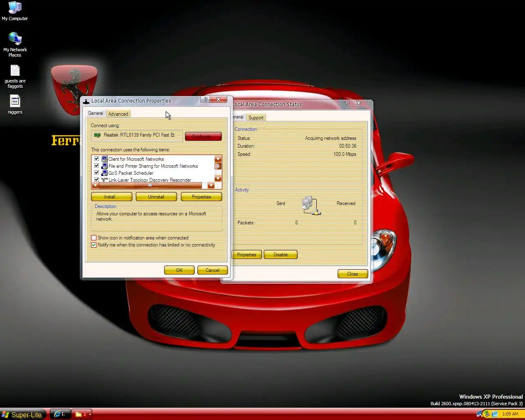Click the items list vertical scrollbar thumb
The height and width of the screenshot is (420, 525).
tap(218, 166)
